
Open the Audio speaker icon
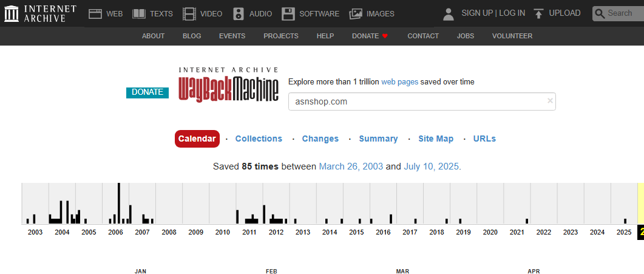coord(239,14)
